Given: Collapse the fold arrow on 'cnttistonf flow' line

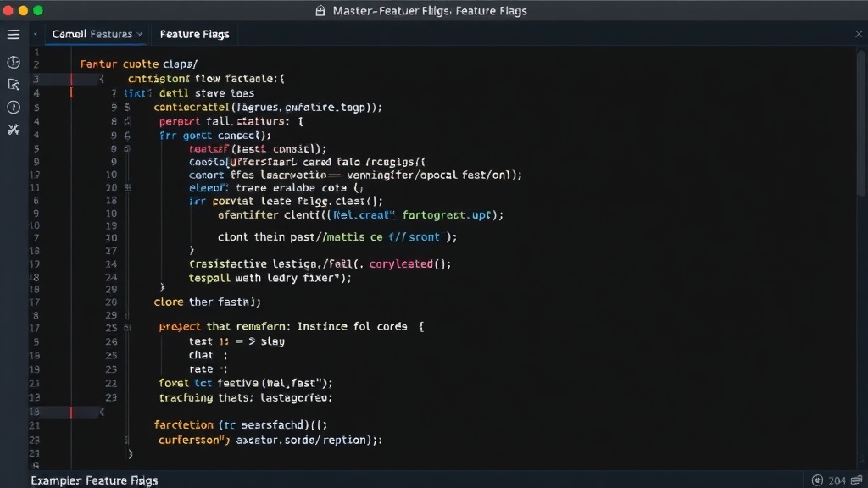Looking at the screenshot, I should [102, 79].
